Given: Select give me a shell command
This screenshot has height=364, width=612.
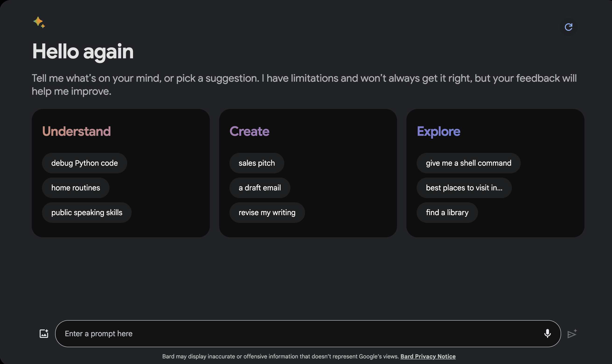Looking at the screenshot, I should pos(468,163).
